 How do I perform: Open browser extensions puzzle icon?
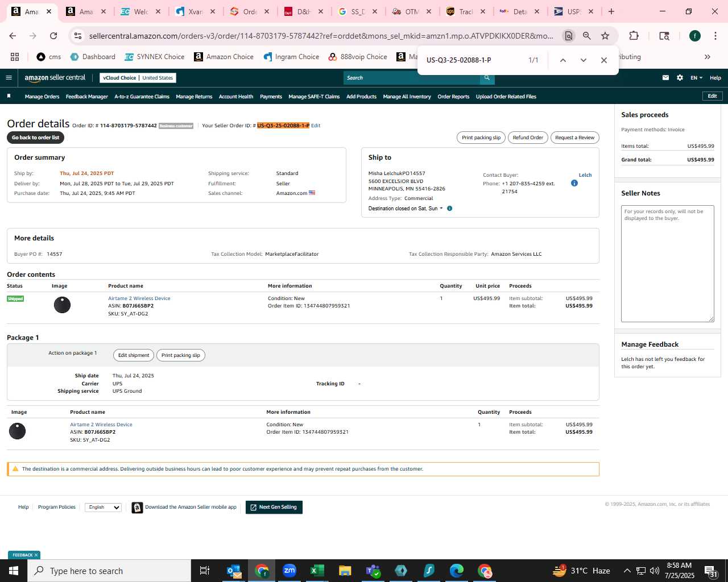(634, 36)
